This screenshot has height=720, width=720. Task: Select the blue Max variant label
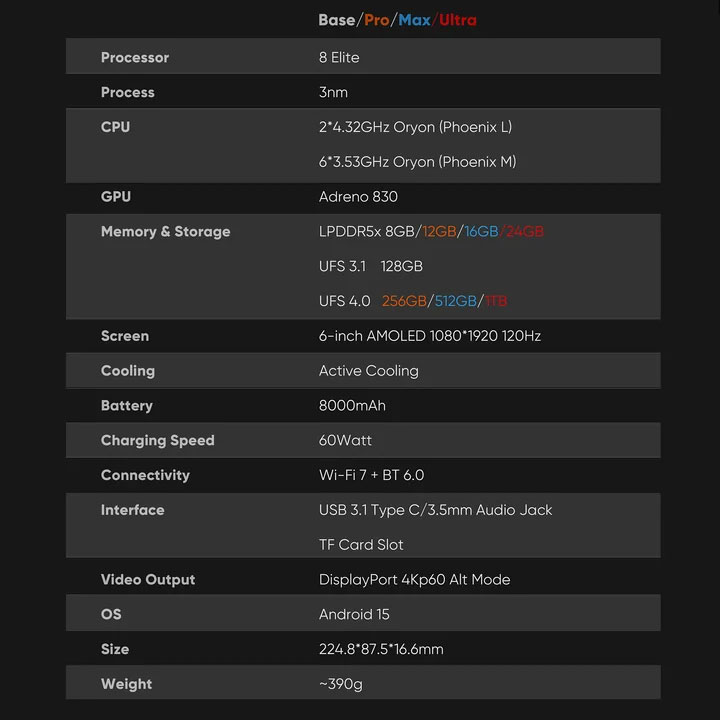[x=415, y=20]
